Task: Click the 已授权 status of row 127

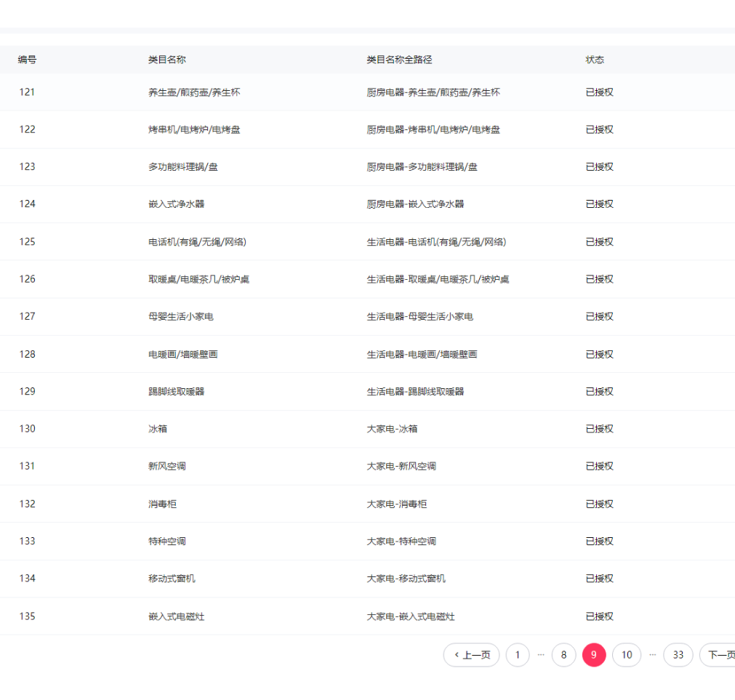Action: click(599, 316)
